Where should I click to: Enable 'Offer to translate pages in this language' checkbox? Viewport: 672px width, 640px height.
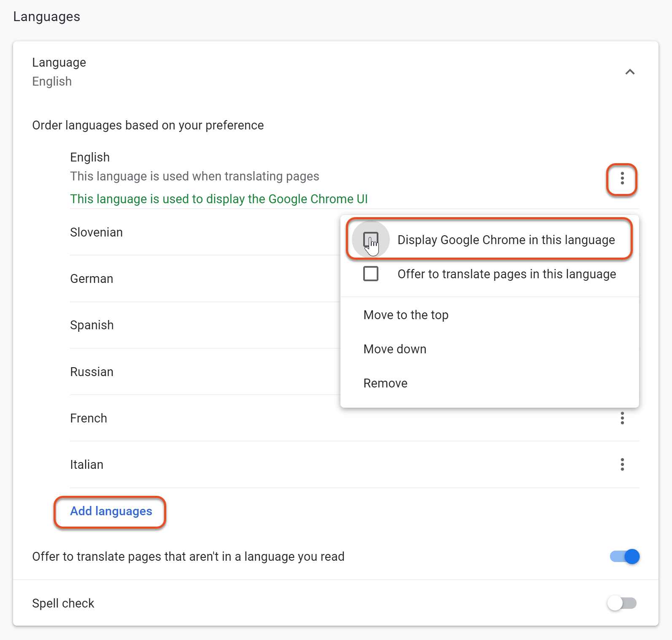(x=371, y=274)
